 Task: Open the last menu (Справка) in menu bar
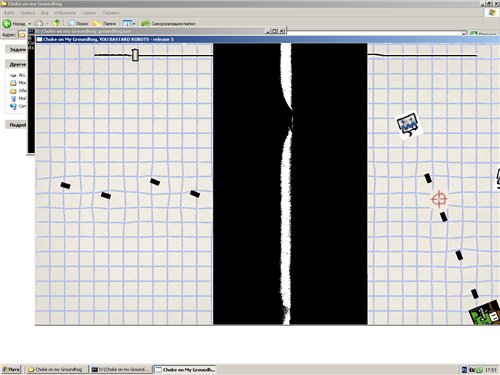(111, 13)
